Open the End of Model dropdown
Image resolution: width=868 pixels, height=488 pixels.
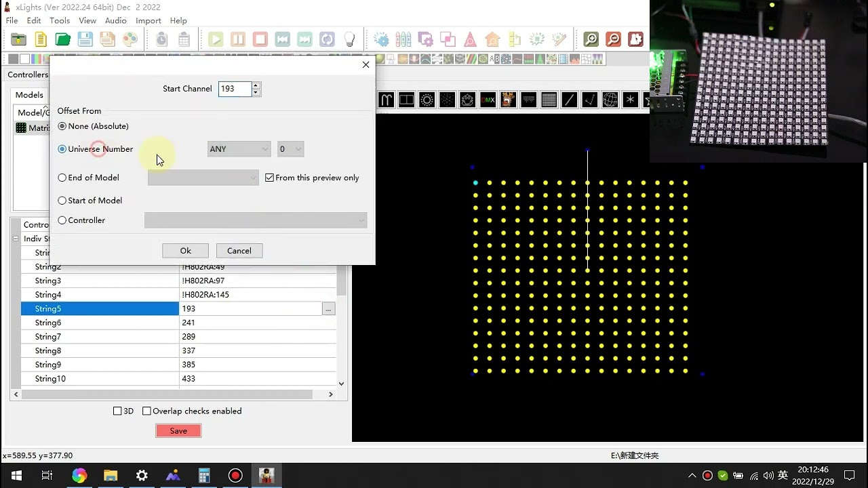coord(203,178)
